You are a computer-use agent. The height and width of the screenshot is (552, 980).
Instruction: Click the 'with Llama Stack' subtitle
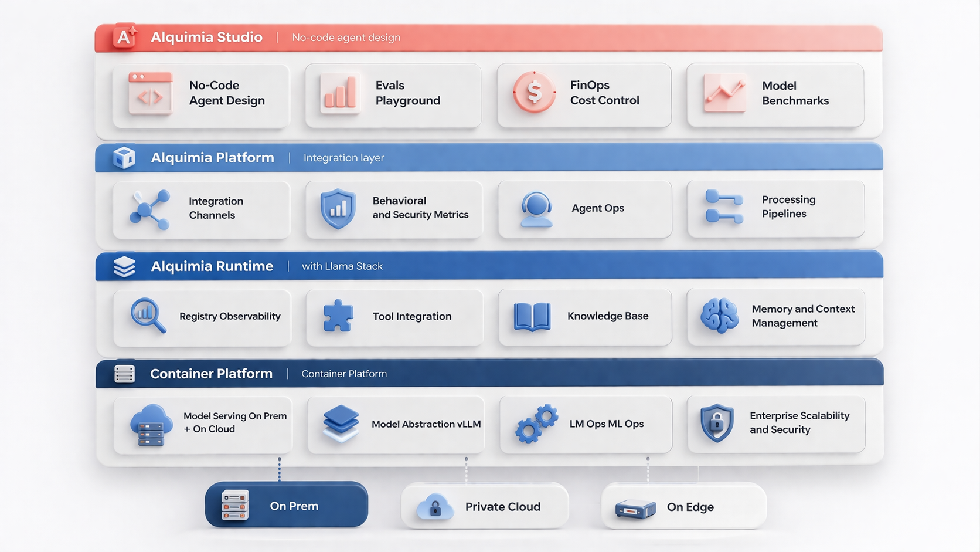[x=342, y=266]
